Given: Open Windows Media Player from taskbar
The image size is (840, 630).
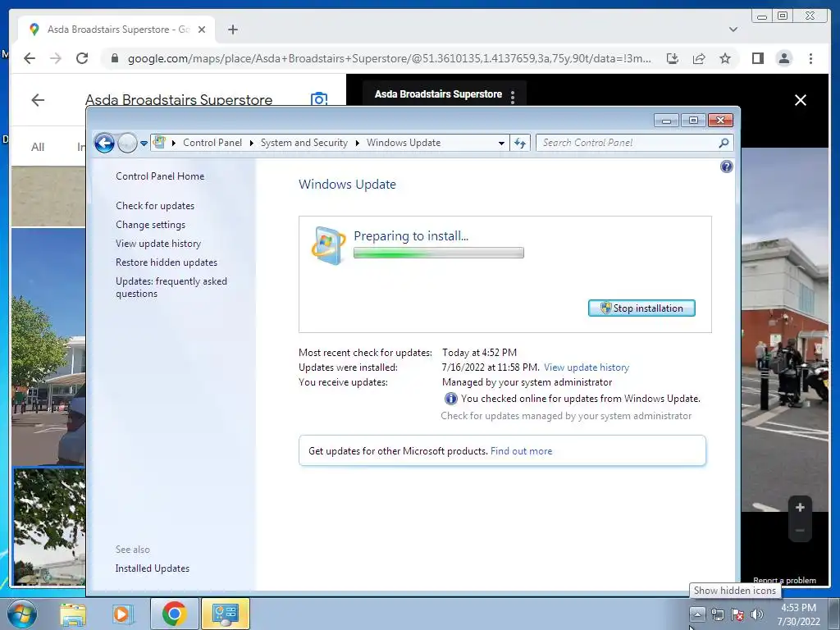Looking at the screenshot, I should tap(122, 614).
